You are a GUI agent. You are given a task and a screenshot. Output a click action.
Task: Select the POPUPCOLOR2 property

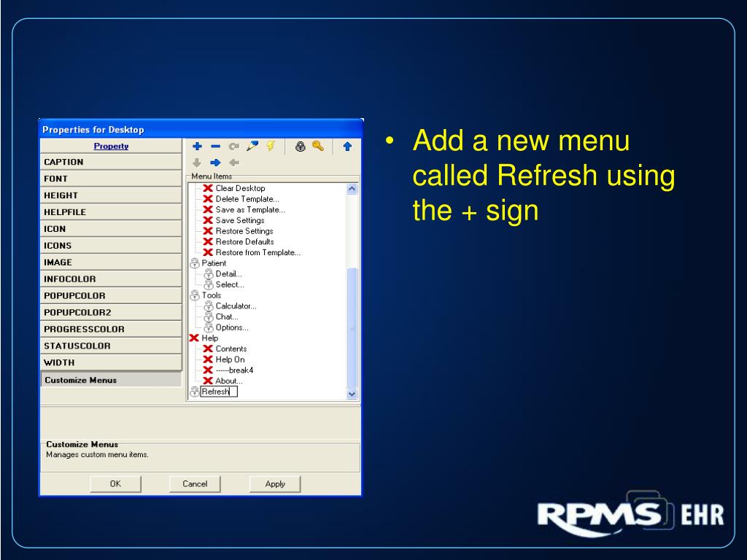111,312
